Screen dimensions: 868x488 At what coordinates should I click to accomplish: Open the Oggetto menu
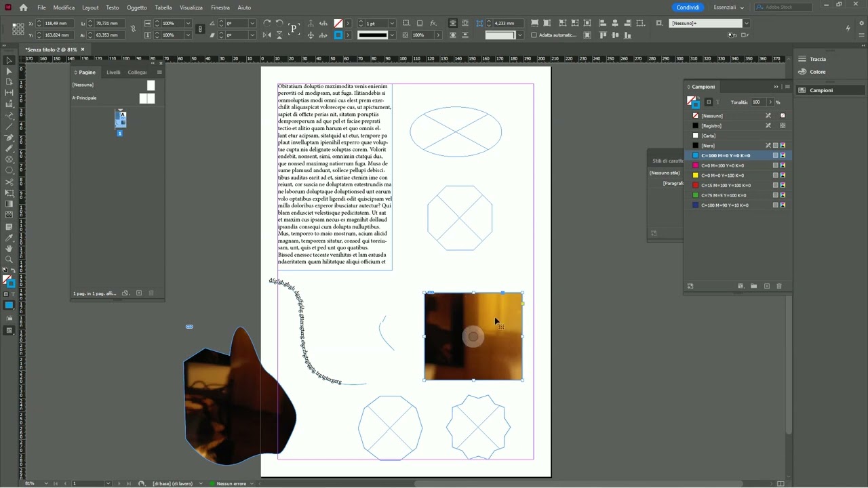tap(136, 7)
